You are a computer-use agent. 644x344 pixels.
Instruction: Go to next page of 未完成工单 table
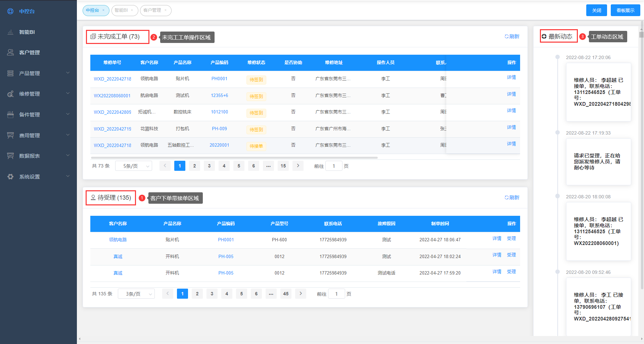click(x=298, y=166)
